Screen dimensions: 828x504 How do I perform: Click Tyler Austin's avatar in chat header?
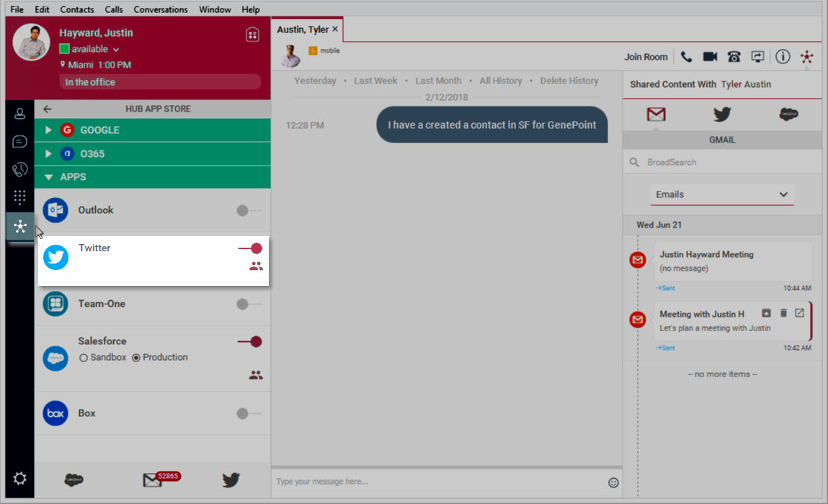290,55
